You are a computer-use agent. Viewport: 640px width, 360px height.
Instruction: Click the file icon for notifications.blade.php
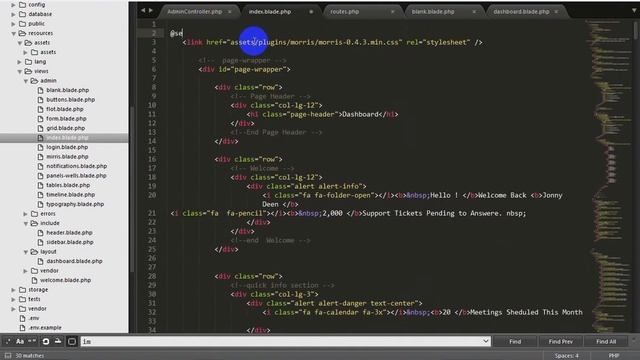click(40, 166)
